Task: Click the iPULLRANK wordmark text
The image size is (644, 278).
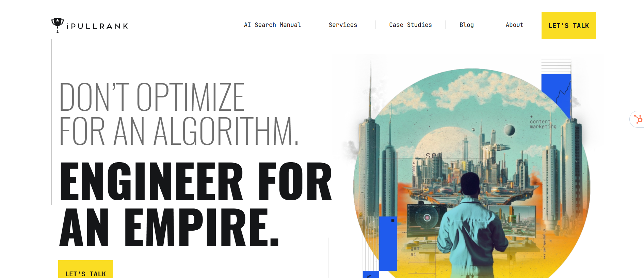Action: coord(97,26)
